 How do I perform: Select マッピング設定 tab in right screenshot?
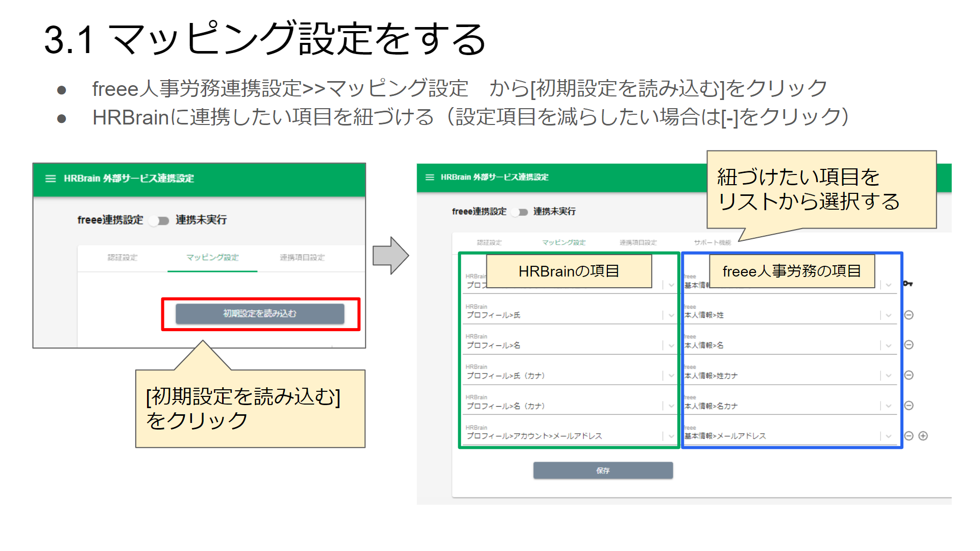(563, 242)
